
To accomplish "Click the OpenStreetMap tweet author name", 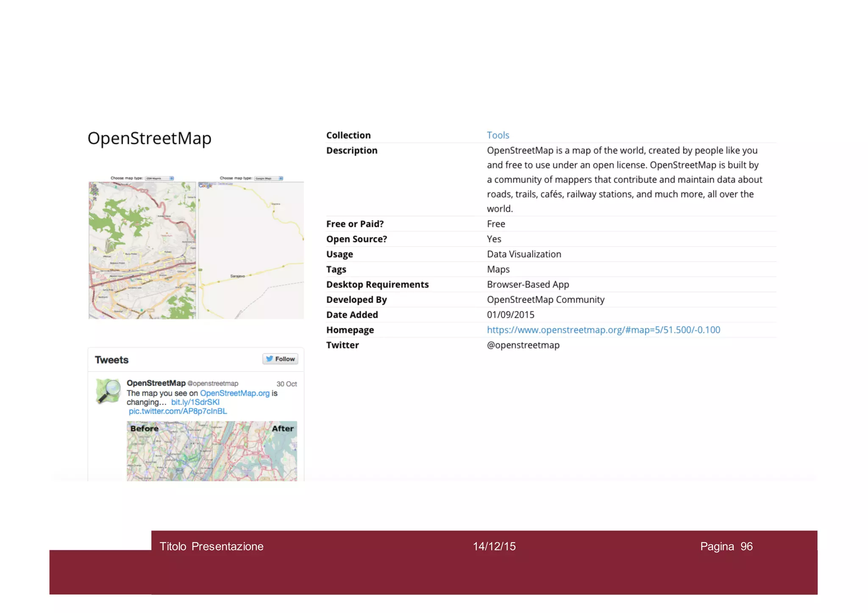I will click(156, 383).
